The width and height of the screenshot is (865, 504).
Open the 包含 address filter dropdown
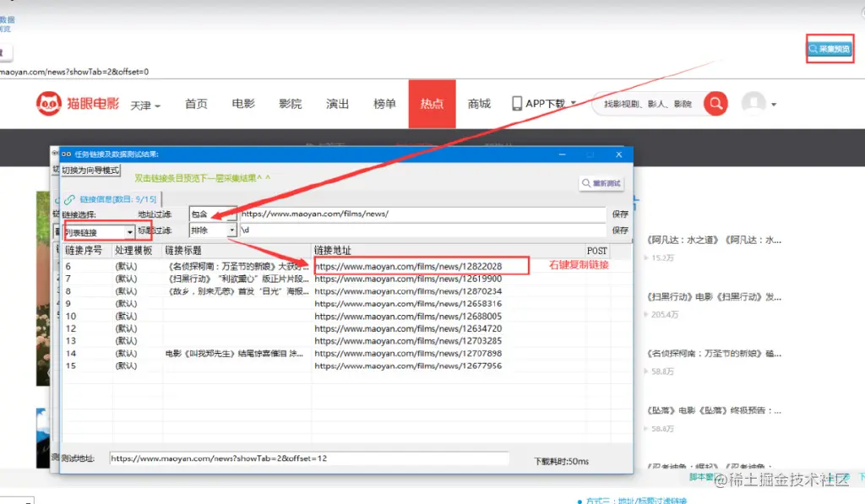[x=213, y=214]
